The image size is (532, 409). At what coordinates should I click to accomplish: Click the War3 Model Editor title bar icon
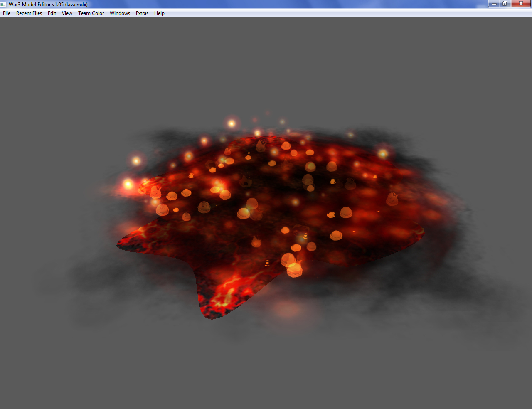tap(4, 4)
